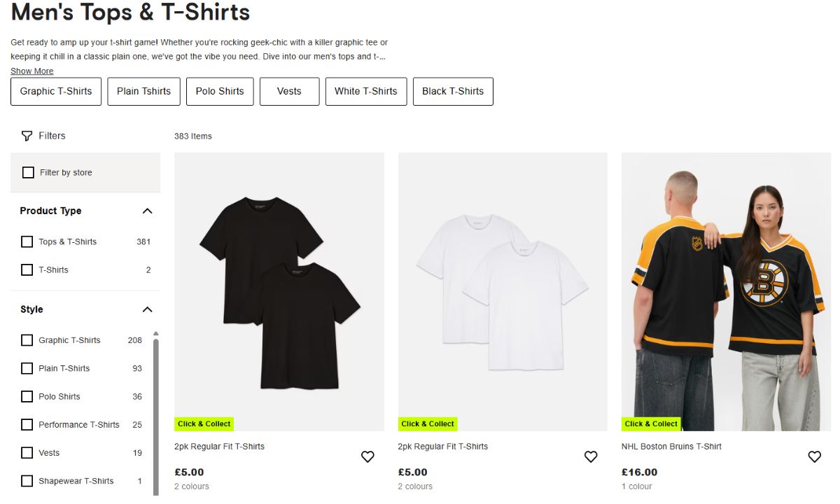The height and width of the screenshot is (504, 840).
Task: Add black 2pk T-Shirts to wishlist
Action: pos(367,456)
